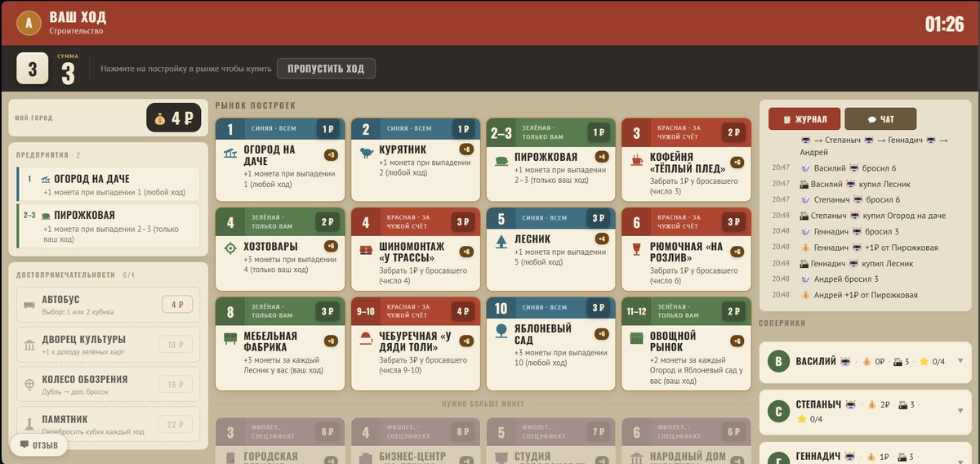The height and width of the screenshot is (464, 980).
Task: Click the sofa icon on Мебельная фабрика card
Action: 230,338
